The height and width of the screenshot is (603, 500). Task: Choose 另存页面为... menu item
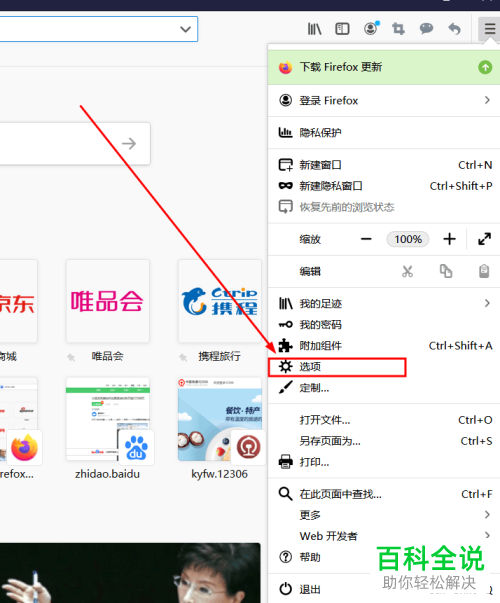(384, 441)
